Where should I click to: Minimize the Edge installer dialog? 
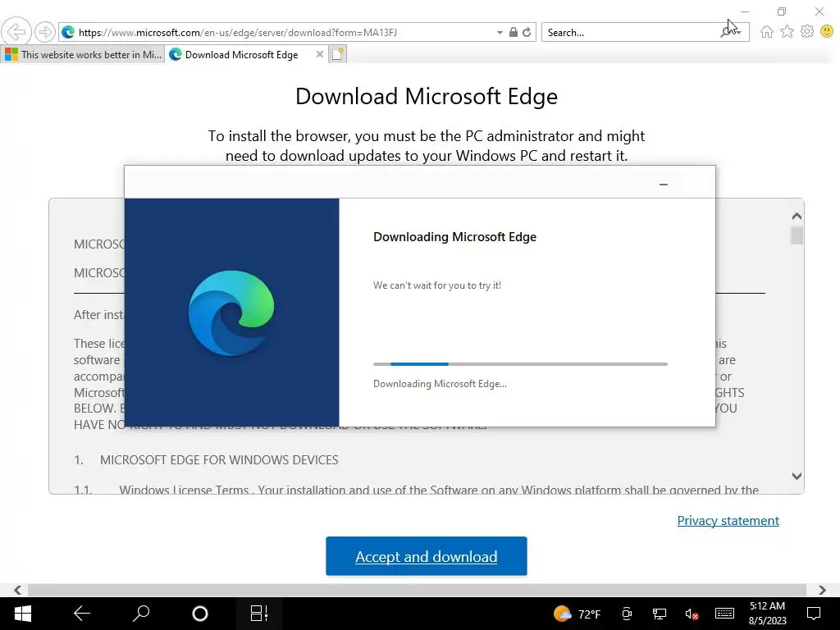(x=663, y=185)
